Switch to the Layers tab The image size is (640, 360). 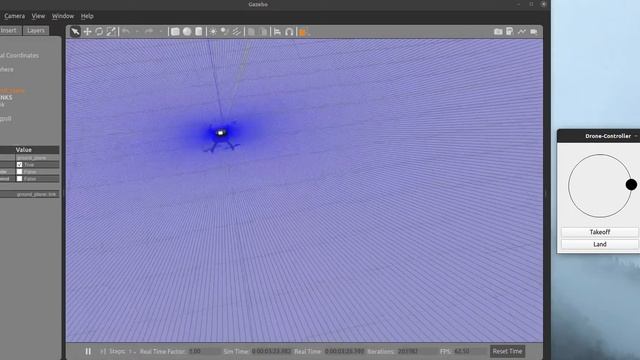click(36, 31)
